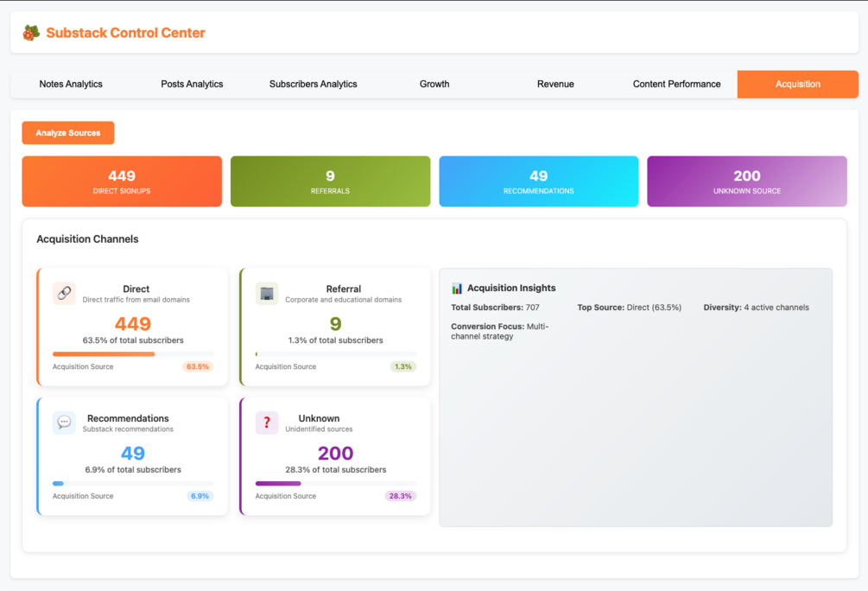Click 'Substack recommendations' subtitle
The height and width of the screenshot is (591, 868).
pyautogui.click(x=128, y=429)
